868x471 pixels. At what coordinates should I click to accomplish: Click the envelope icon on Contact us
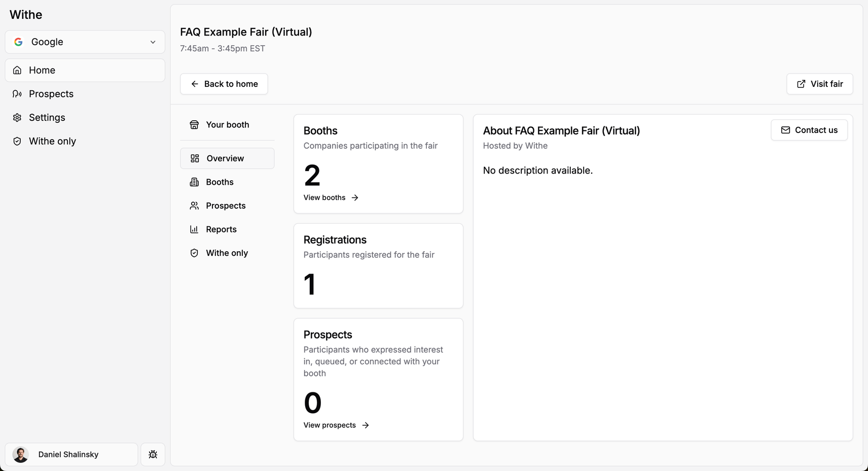pos(785,130)
